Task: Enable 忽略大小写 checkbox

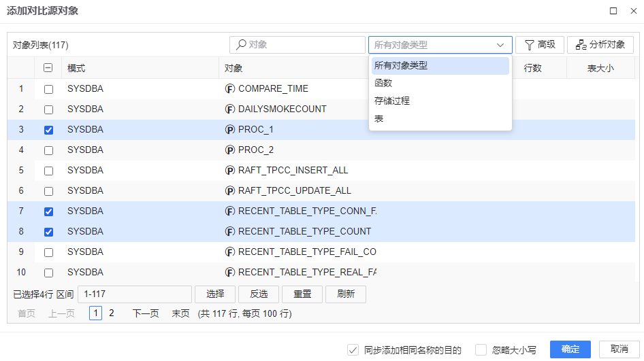Action: point(481,350)
